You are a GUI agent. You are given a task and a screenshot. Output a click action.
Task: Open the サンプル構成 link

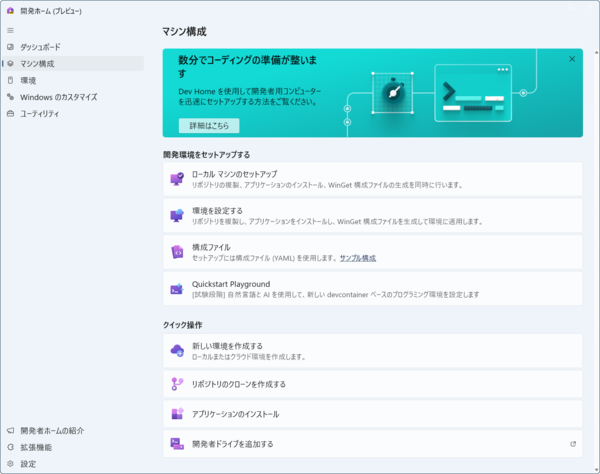358,258
